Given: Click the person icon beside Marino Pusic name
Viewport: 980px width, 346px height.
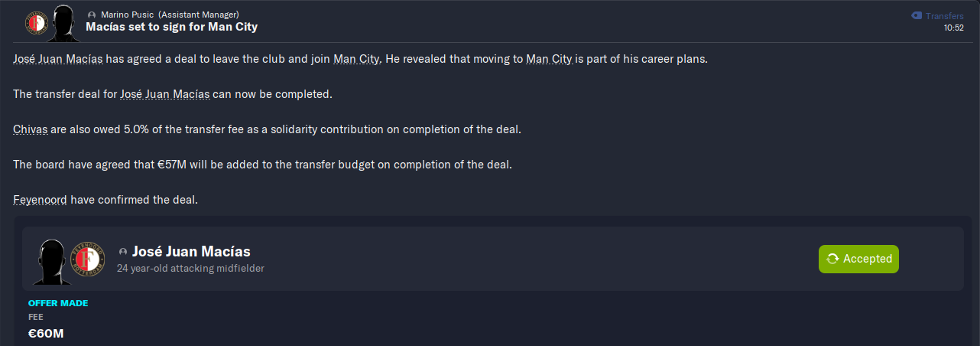Looking at the screenshot, I should pos(92,15).
